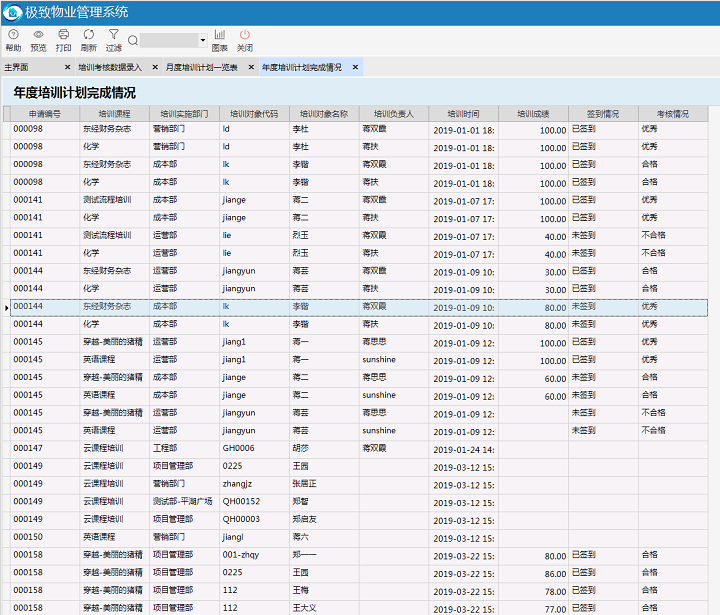Screen dimensions: 720x615
Task: Sort by the 培训对象代码 column header
Action: click(254, 114)
